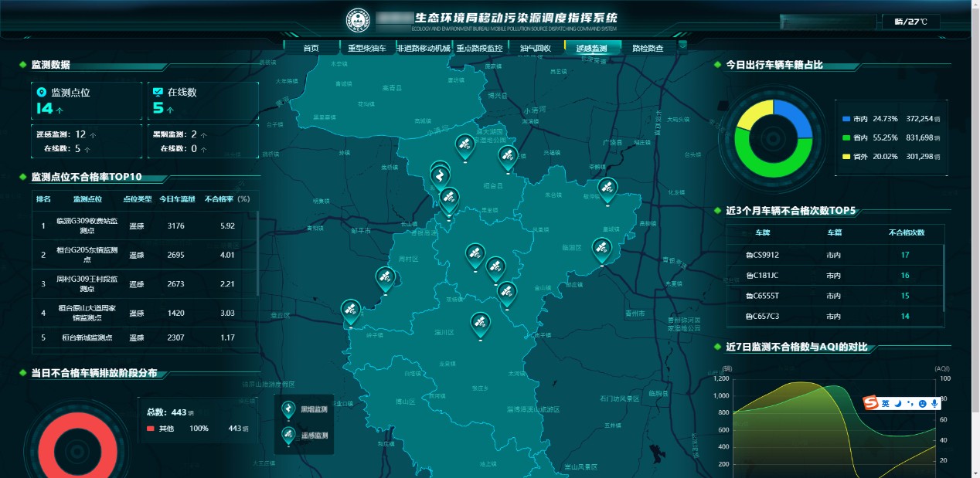Click the satellite marker beside 章丘区

(351, 312)
